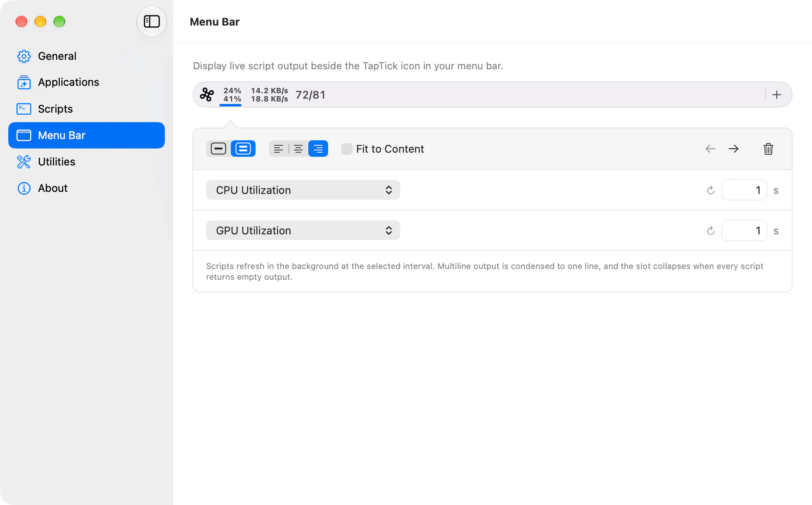Focus the GPU Utilization interval field

click(x=744, y=230)
